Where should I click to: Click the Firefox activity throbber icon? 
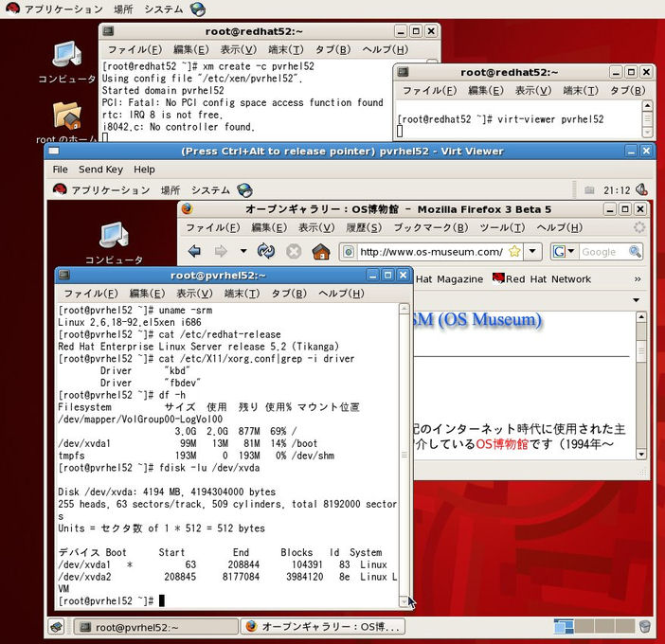click(x=639, y=227)
